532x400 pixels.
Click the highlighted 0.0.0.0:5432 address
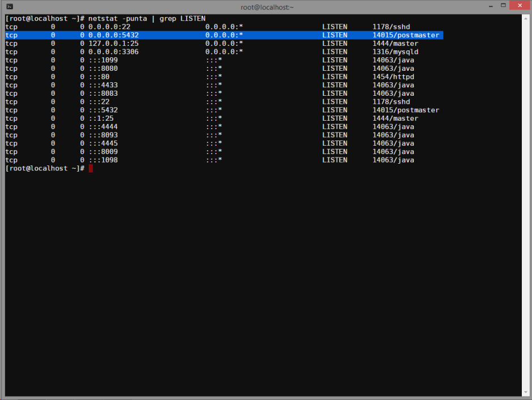click(x=113, y=35)
